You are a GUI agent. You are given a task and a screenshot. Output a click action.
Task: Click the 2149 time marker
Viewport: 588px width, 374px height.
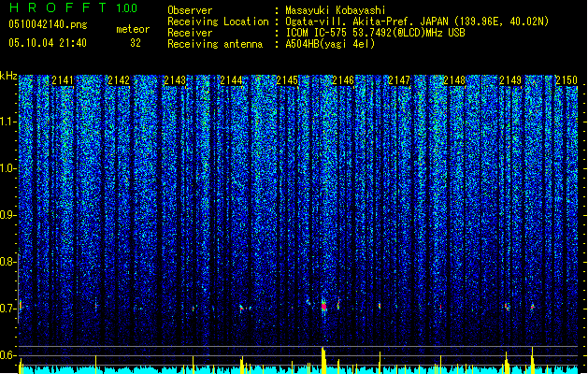pyautogui.click(x=510, y=80)
